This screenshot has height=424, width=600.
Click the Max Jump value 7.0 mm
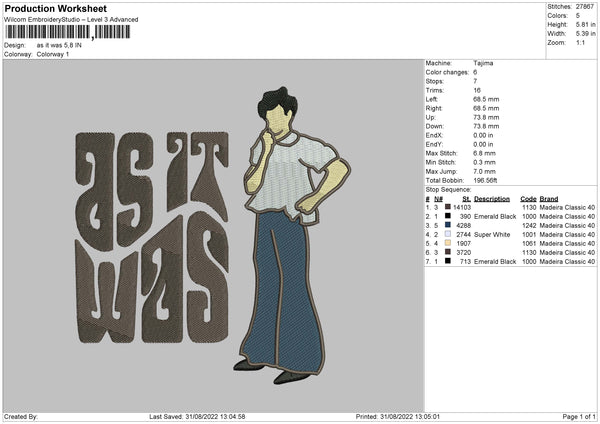click(x=484, y=171)
